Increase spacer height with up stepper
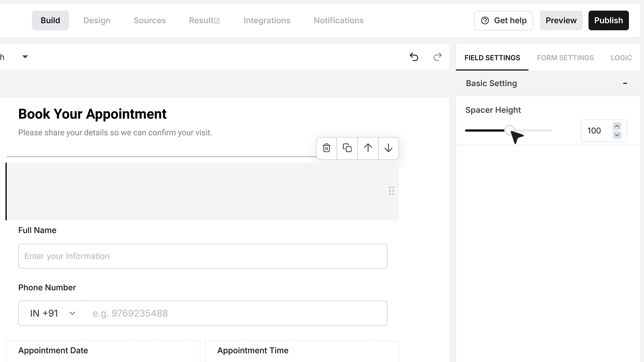 [617, 126]
